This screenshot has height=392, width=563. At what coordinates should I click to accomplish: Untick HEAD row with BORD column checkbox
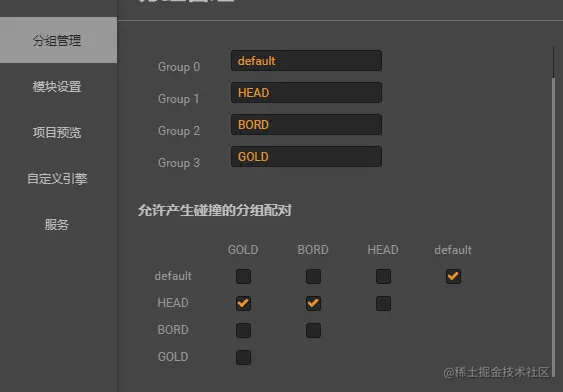[x=313, y=303]
